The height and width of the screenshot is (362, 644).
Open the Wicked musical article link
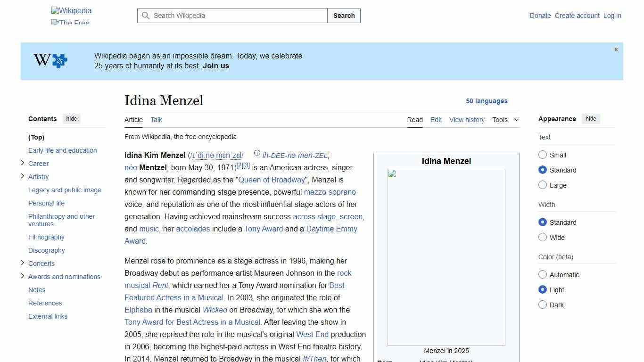click(x=215, y=310)
